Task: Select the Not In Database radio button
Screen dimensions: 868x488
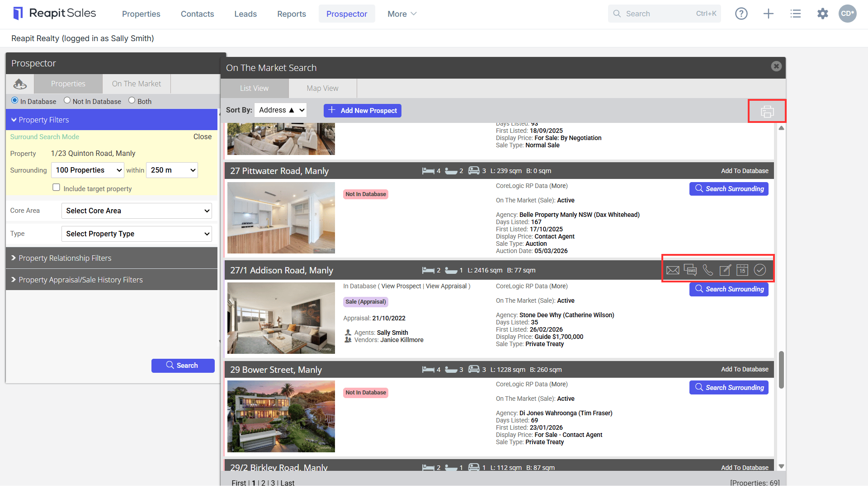Action: 67,100
